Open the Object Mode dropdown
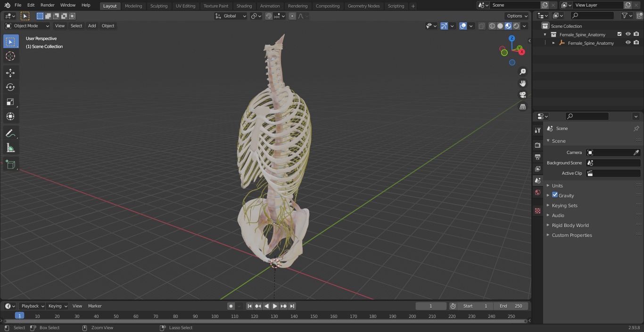Screen dimensions: 644x332 tap(27, 26)
